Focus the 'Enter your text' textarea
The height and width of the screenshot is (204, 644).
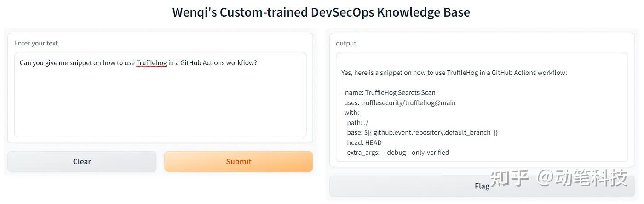pos(160,95)
